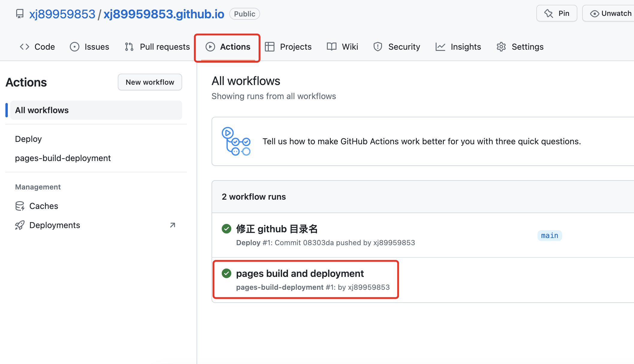
Task: Switch to the Code tab
Action: click(x=37, y=47)
